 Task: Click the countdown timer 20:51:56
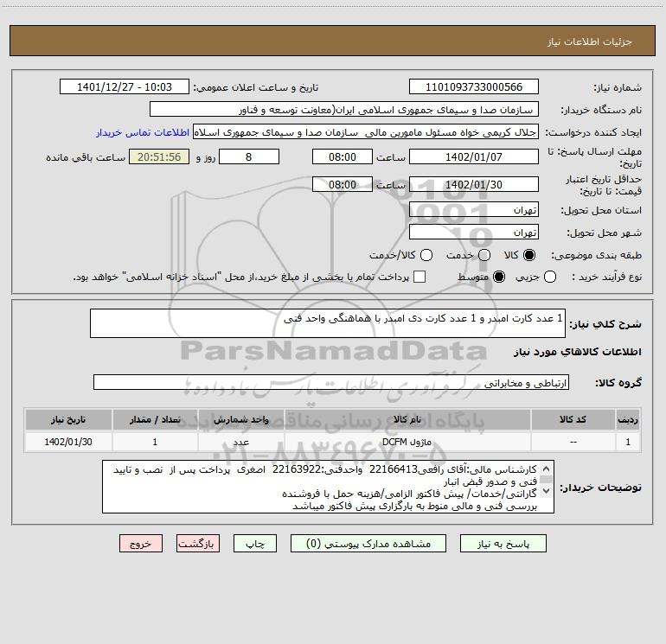159,156
